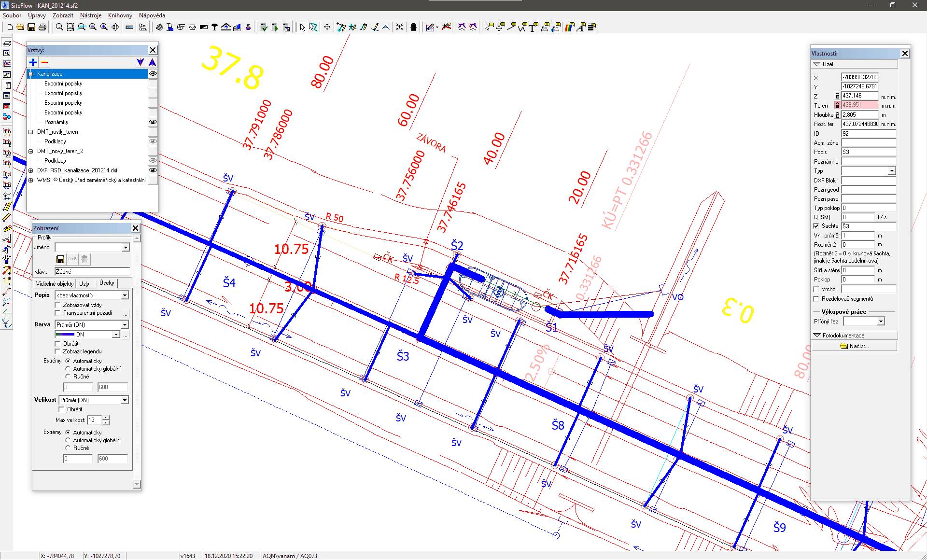Click the Popis field showing Š3
This screenshot has height=560, width=927.
point(869,152)
